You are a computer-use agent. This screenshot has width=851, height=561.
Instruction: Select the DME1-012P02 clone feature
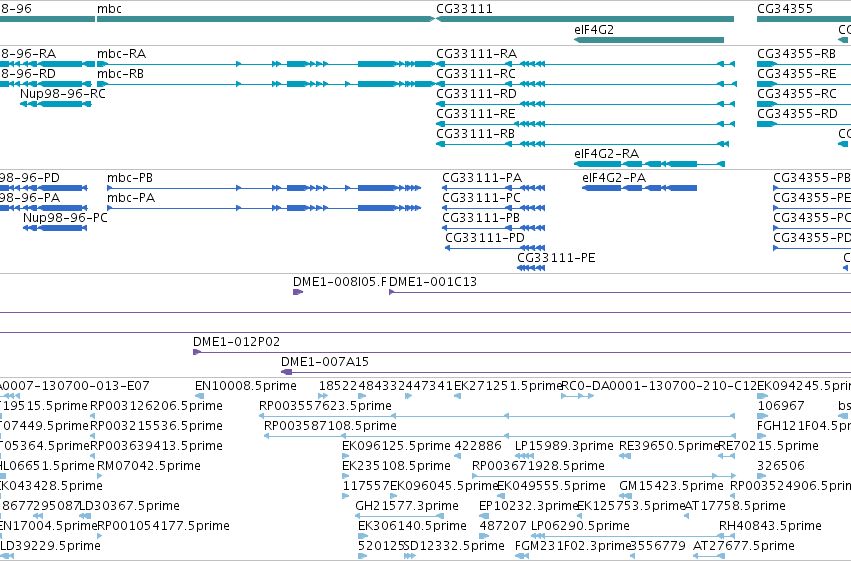(x=522, y=352)
